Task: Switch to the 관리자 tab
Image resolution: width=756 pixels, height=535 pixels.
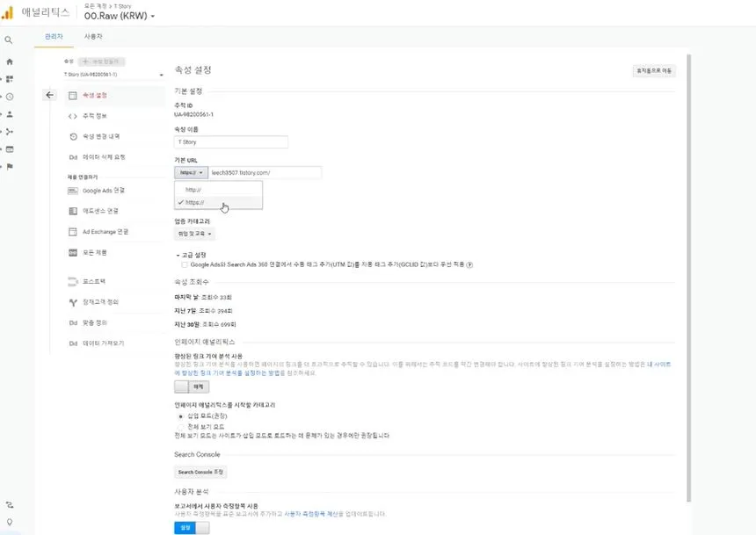Action: [x=54, y=37]
